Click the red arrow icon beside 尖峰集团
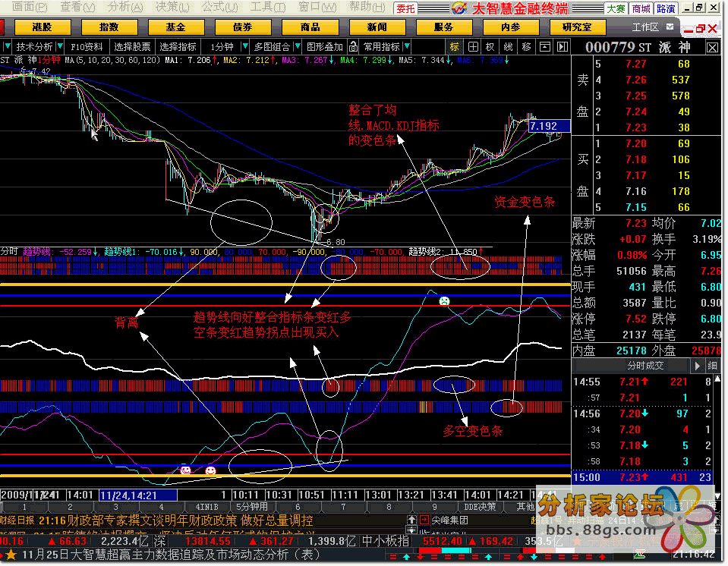The image size is (728, 566). tap(424, 520)
